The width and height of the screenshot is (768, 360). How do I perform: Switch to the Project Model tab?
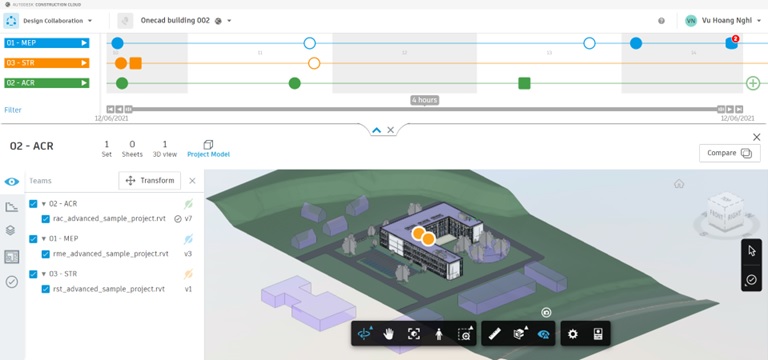point(208,149)
